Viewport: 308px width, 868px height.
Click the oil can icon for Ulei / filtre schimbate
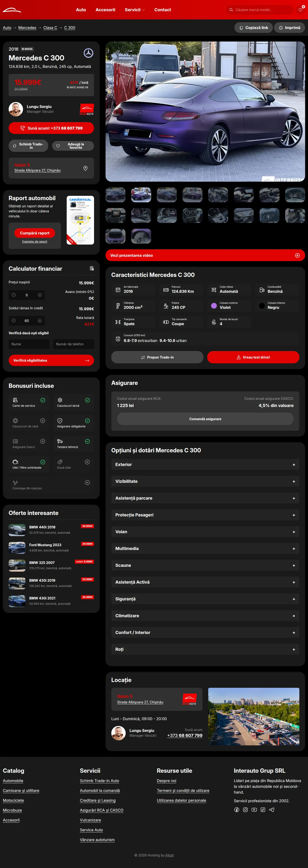tap(15, 462)
